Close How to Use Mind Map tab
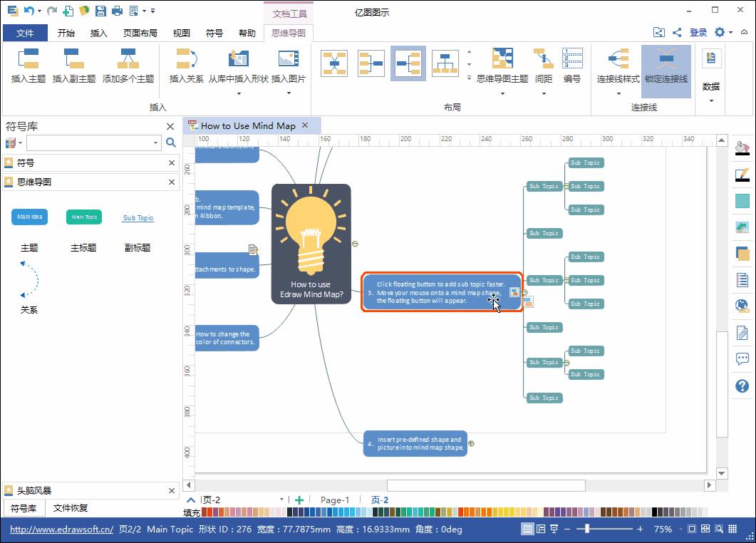756x543 pixels. tap(305, 125)
